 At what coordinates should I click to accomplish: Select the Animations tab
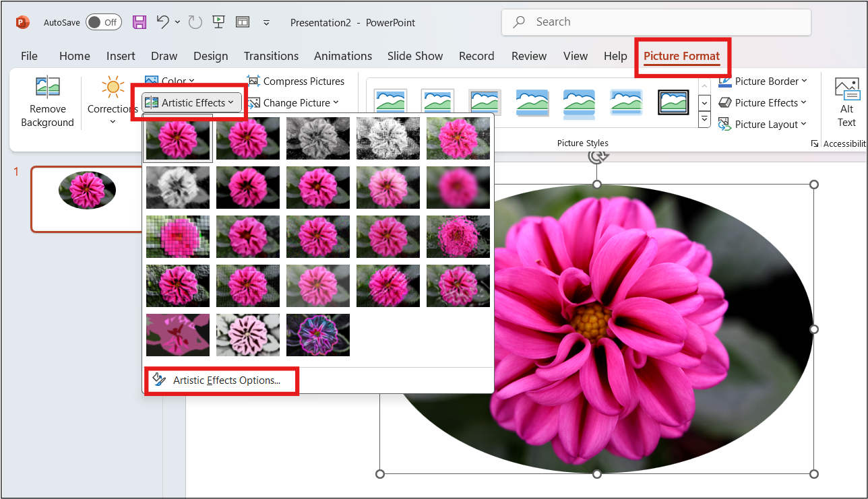click(x=343, y=56)
